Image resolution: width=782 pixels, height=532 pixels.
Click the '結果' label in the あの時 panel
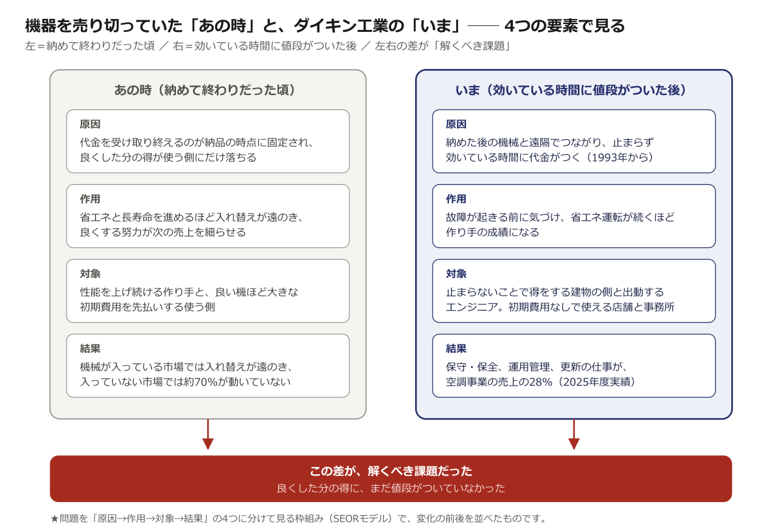90,348
